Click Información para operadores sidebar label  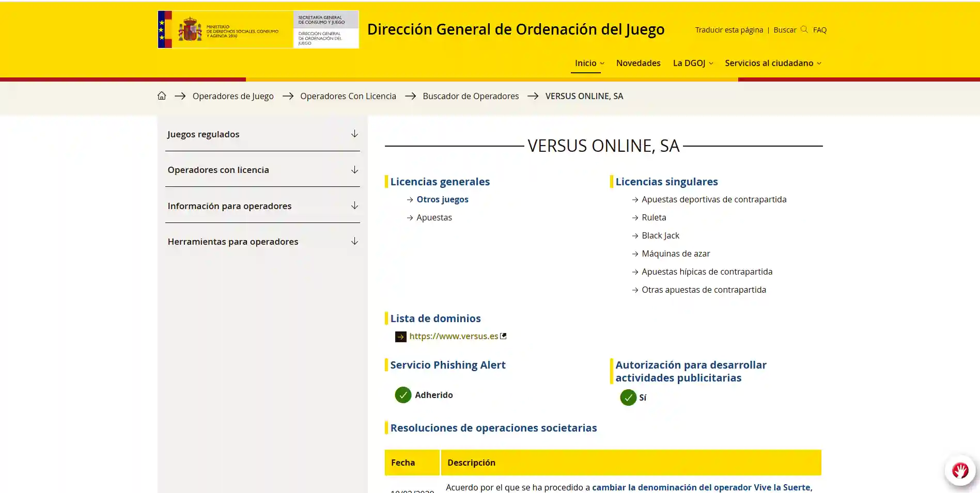[x=229, y=206]
